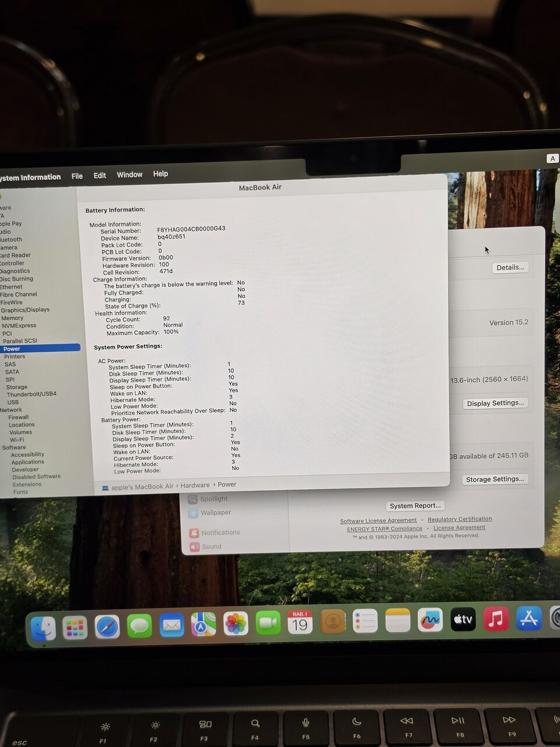Open the Music app in Dock
This screenshot has height=747, width=560.
click(x=496, y=619)
